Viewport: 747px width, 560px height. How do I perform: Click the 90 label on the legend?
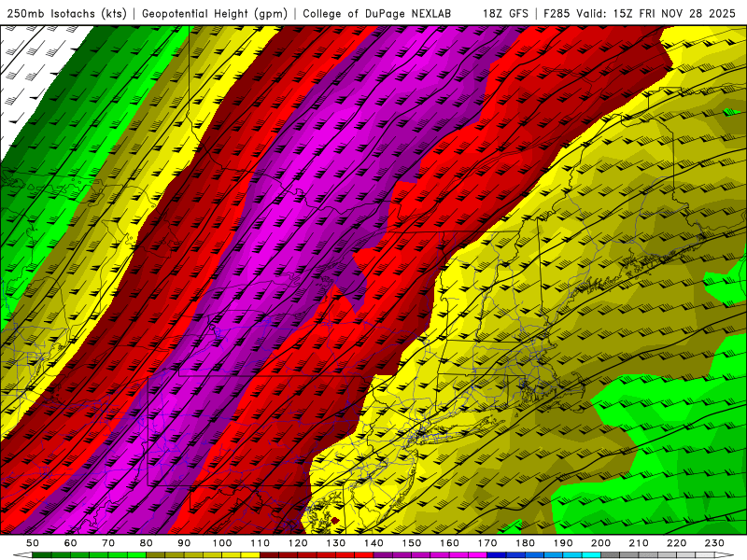coord(184,543)
